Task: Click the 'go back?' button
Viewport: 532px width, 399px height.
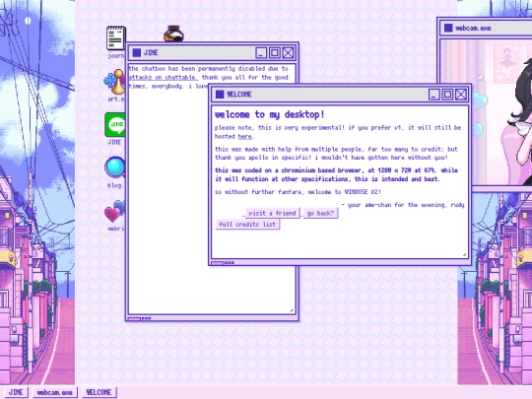Action: [320, 213]
